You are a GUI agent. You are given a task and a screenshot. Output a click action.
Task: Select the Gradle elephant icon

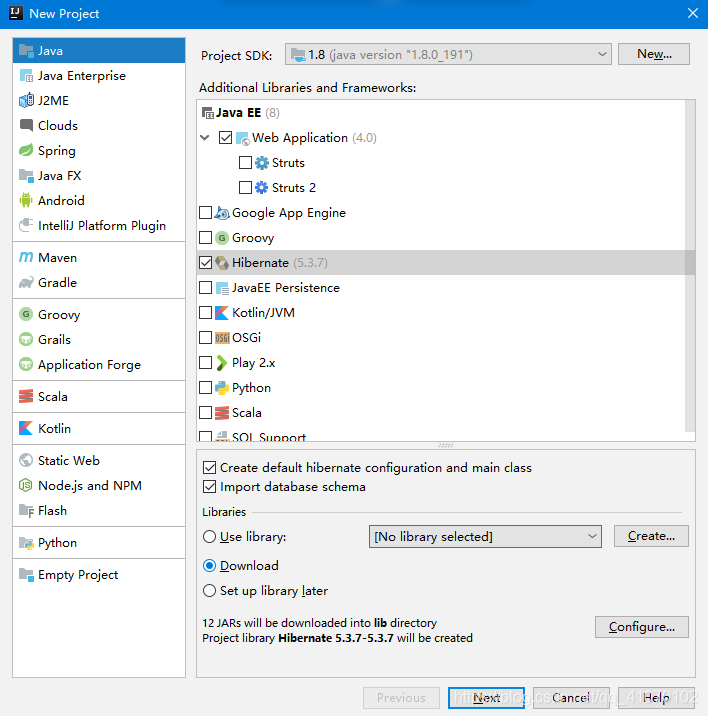pyautogui.click(x=26, y=282)
